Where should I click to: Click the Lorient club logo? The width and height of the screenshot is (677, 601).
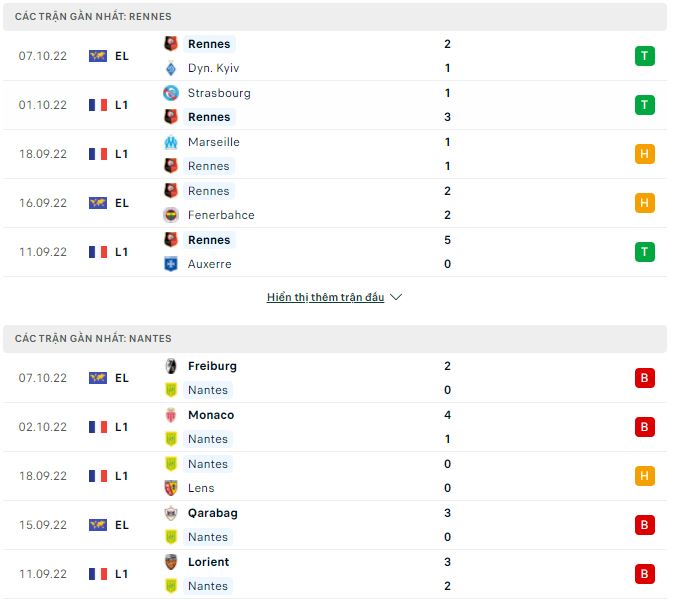tap(170, 562)
